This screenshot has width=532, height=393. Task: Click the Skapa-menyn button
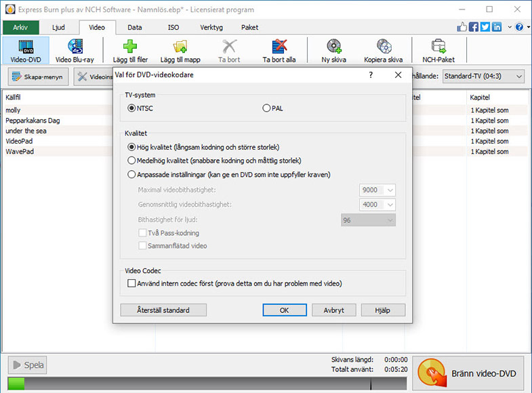coord(38,77)
